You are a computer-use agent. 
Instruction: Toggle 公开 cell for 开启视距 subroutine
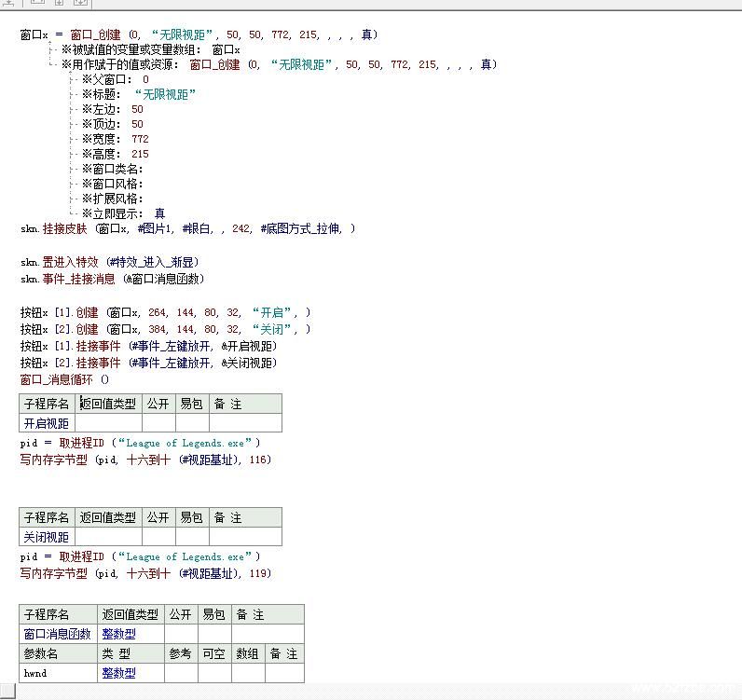click(158, 423)
